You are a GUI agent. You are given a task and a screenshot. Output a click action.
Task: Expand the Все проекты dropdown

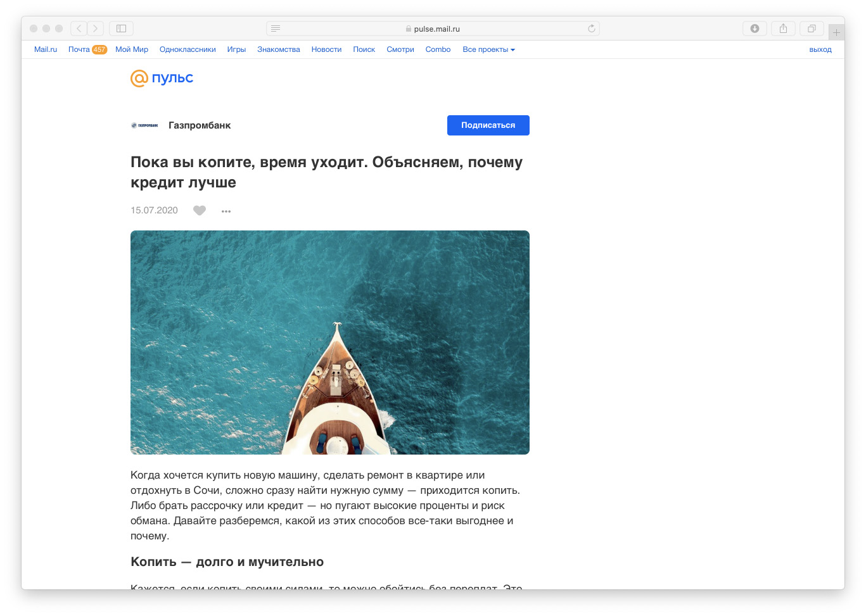point(488,49)
